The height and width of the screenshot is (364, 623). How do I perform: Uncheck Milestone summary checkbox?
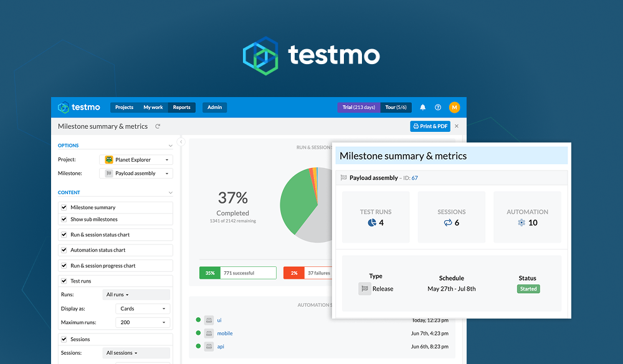[64, 207]
